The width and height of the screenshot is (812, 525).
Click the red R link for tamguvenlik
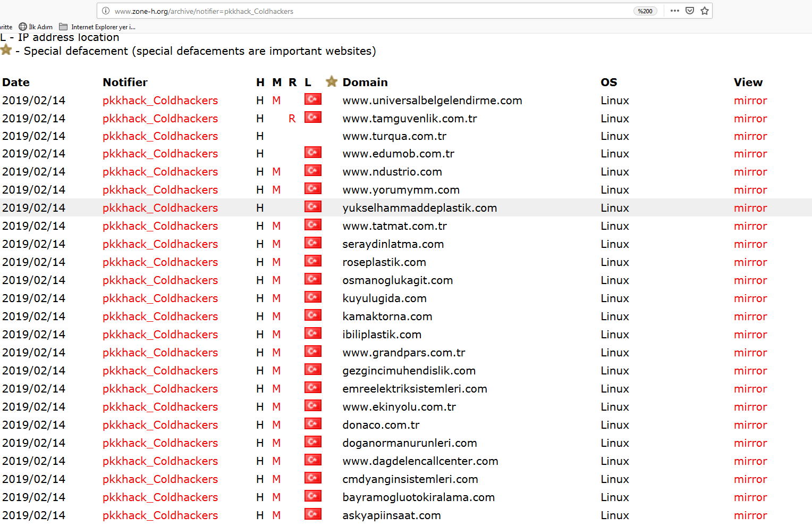coord(292,119)
